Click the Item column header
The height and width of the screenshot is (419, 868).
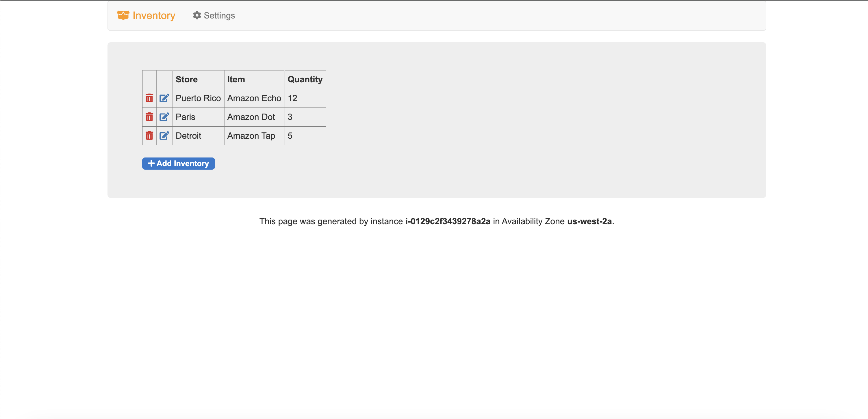point(254,79)
